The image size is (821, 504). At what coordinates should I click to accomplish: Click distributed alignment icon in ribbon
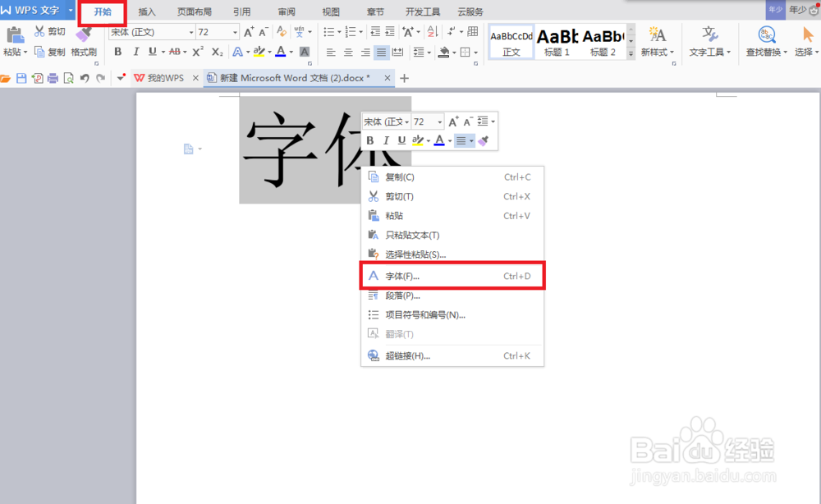click(x=398, y=52)
